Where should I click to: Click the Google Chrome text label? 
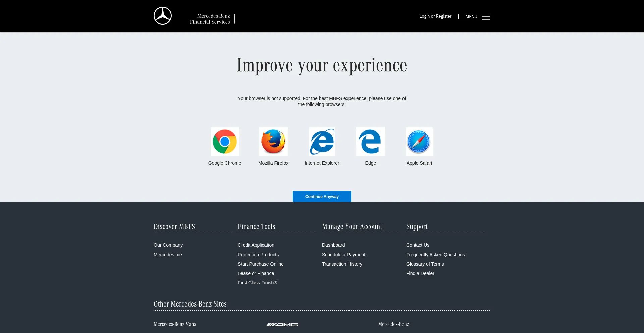[x=225, y=163]
